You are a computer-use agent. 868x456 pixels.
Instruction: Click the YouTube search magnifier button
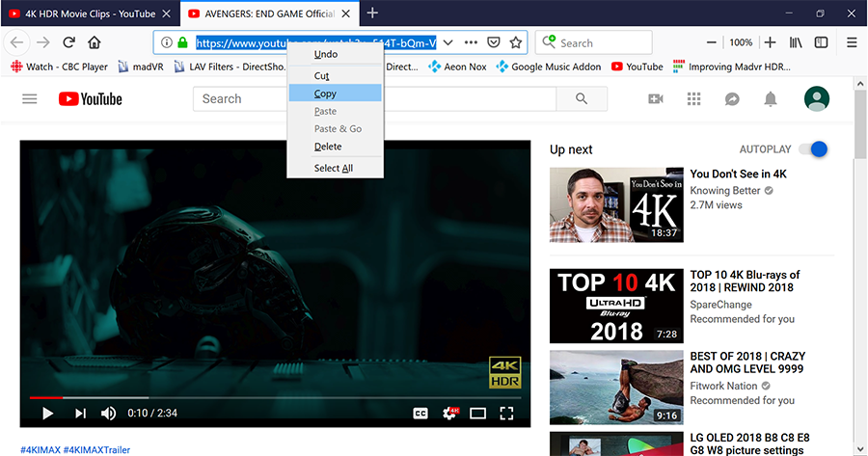coord(582,99)
